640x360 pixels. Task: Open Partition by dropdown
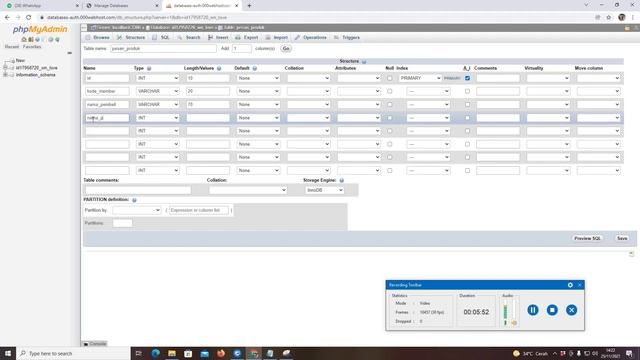coord(137,210)
